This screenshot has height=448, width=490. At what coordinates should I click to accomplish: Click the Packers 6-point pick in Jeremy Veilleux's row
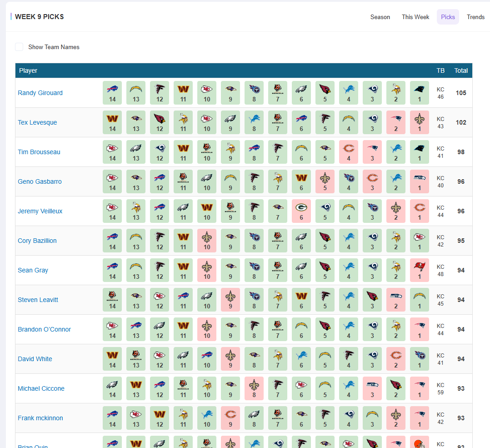pyautogui.click(x=301, y=211)
